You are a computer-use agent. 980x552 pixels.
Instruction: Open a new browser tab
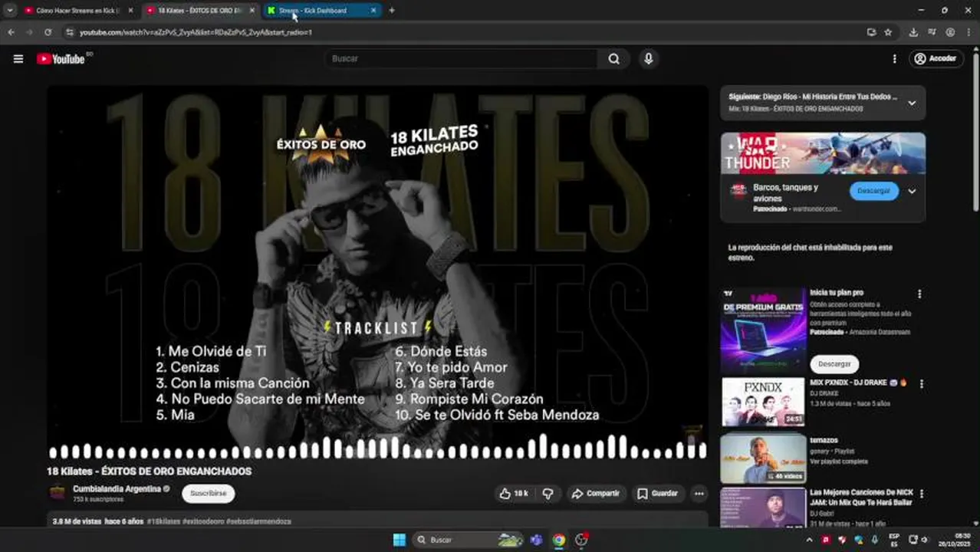(392, 11)
